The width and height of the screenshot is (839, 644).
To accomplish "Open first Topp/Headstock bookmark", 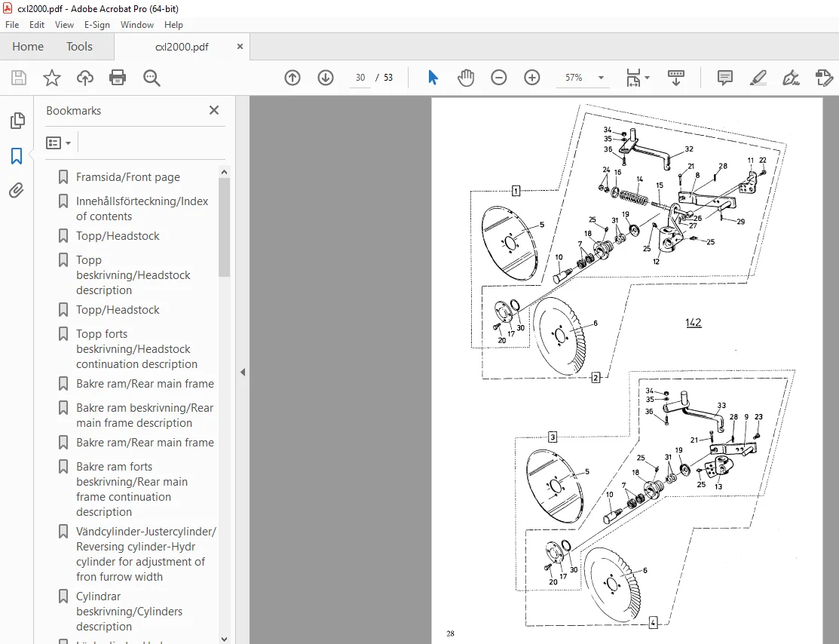I will (118, 235).
